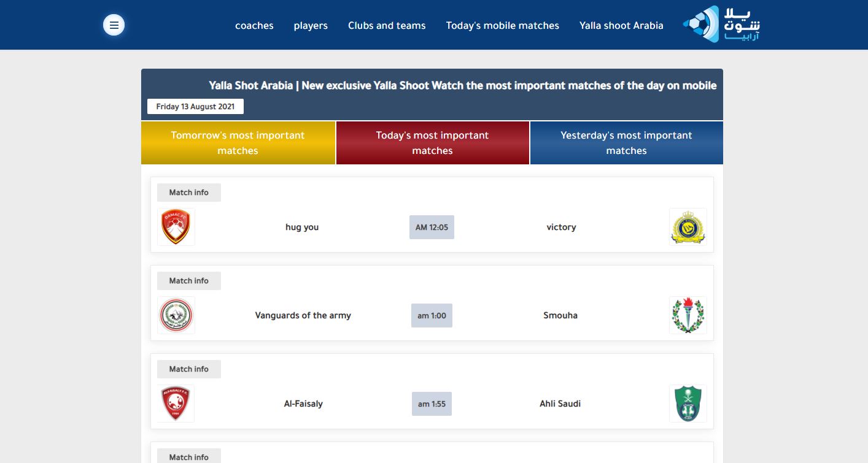Click the am 1:00 match time
This screenshot has width=868, height=463.
(432, 315)
